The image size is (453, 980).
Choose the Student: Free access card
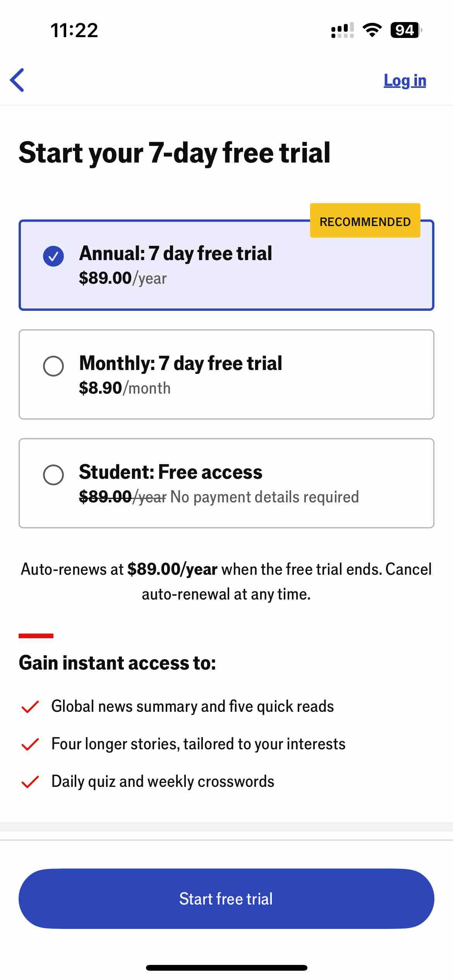pos(226,483)
